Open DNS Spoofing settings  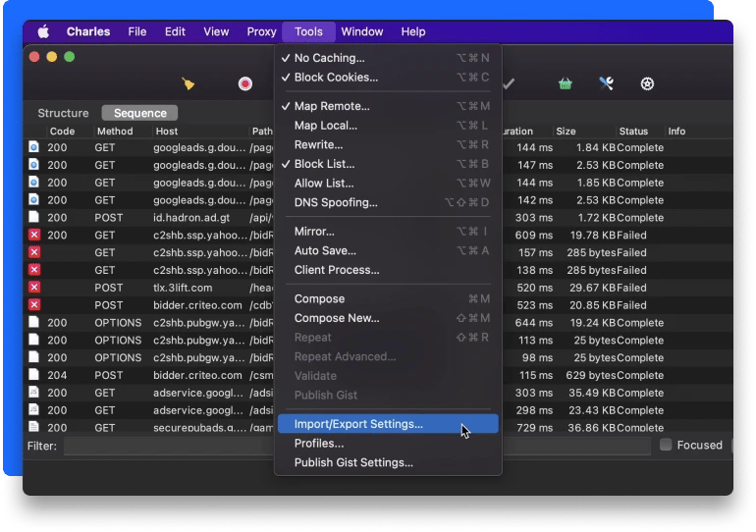click(x=388, y=202)
